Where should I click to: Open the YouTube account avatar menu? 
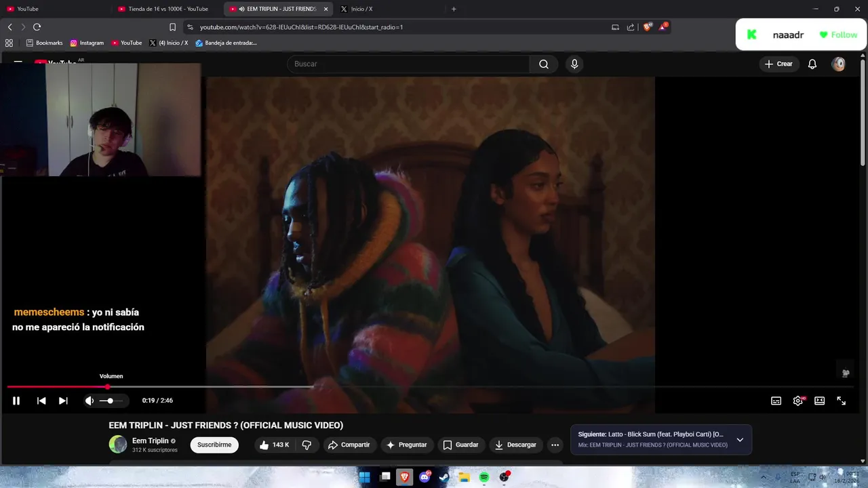tap(839, 64)
